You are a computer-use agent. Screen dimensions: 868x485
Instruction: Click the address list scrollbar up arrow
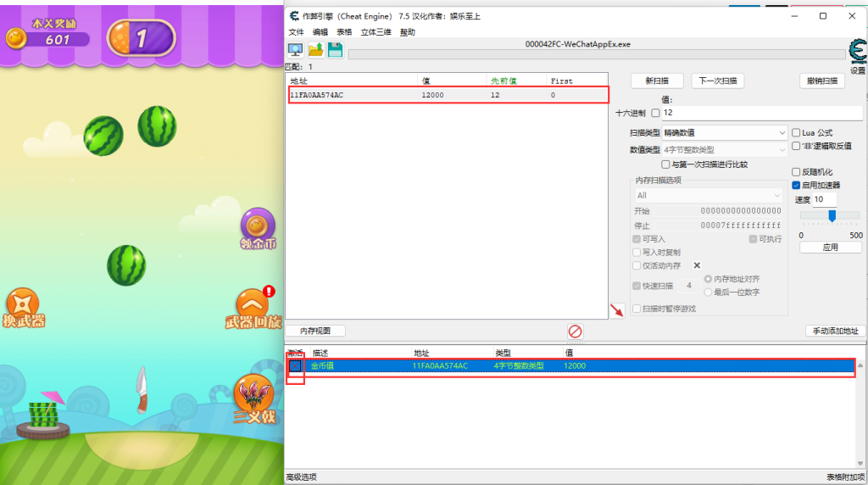coord(860,365)
